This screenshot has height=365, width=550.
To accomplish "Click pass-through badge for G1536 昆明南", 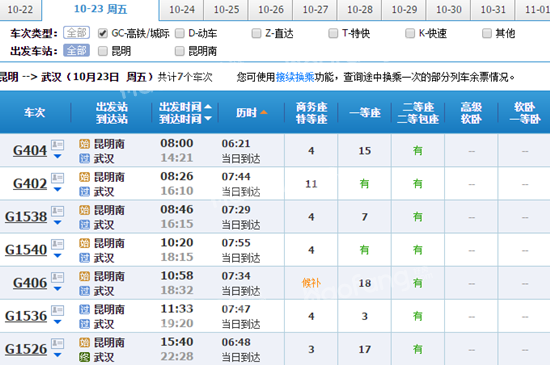I will click(x=85, y=309).
